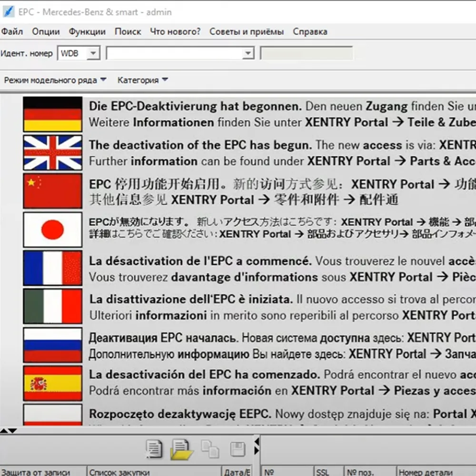
Task: Open the Опции menu
Action: 46,31
